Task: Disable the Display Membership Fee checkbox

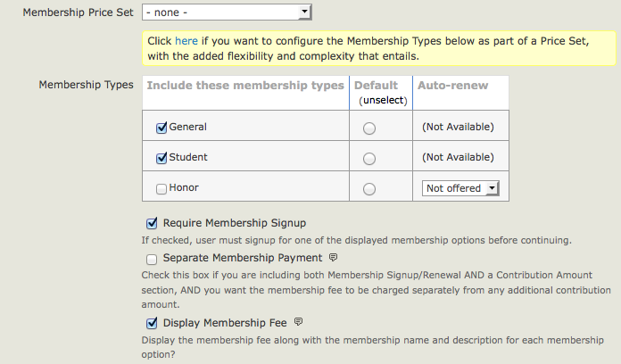Action: tap(151, 323)
